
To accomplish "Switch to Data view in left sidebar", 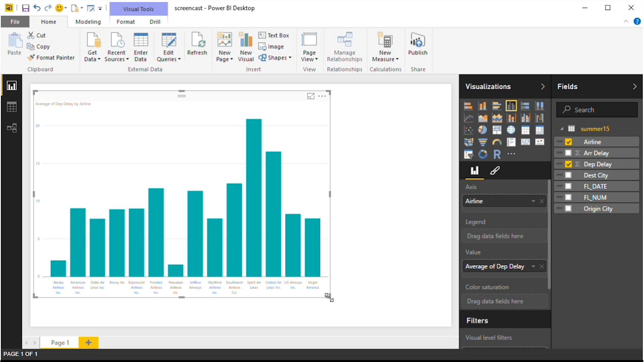I will click(x=12, y=107).
